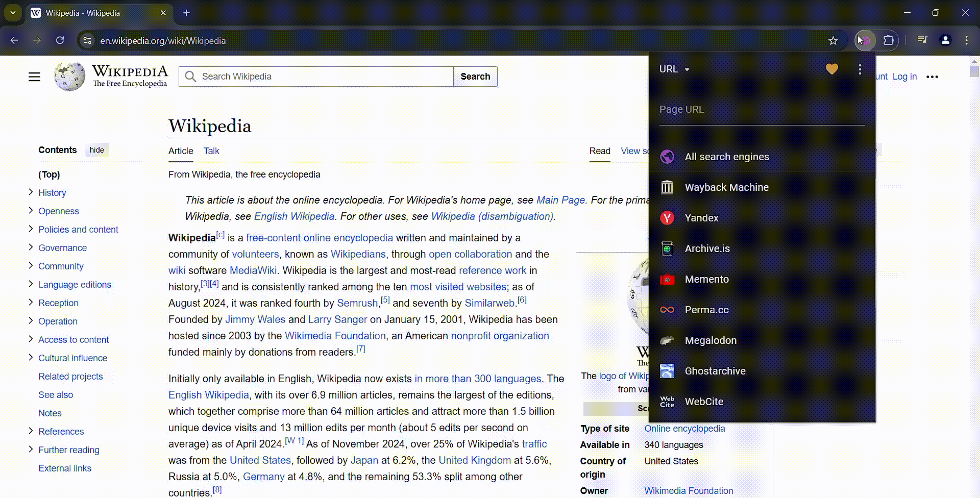Expand the Governance contents section

tap(31, 247)
